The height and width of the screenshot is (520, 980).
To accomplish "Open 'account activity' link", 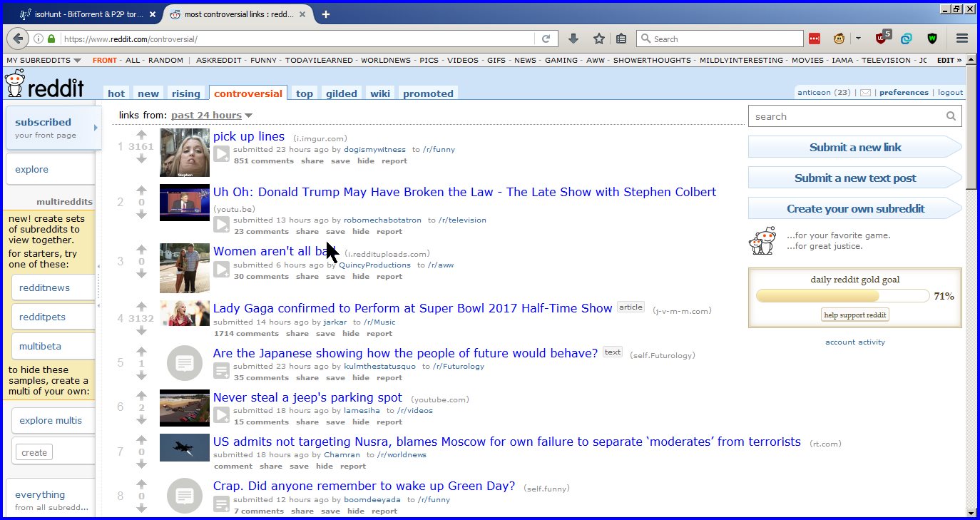I will 855,342.
